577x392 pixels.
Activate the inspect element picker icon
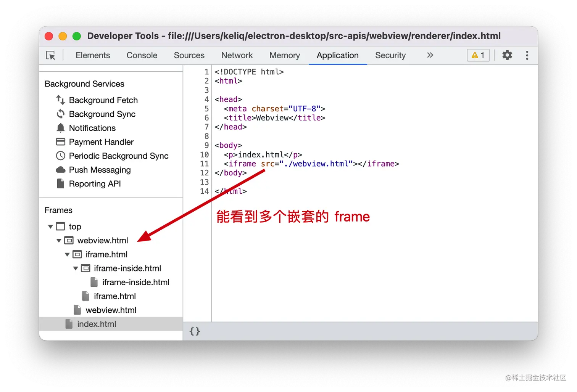point(51,55)
